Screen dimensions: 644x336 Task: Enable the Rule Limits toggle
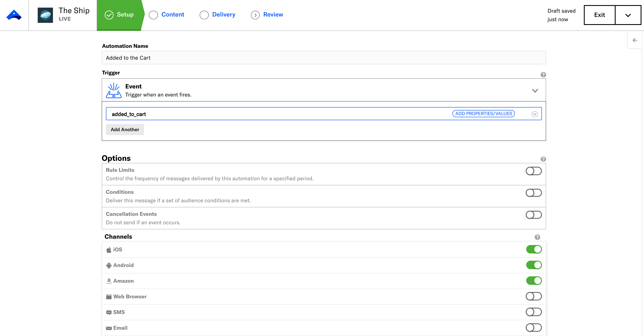tap(533, 171)
